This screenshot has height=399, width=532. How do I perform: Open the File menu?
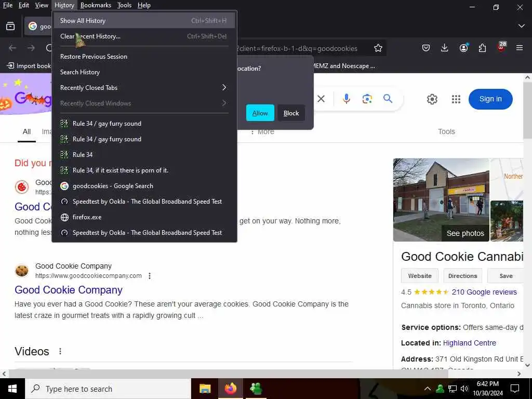click(x=7, y=5)
